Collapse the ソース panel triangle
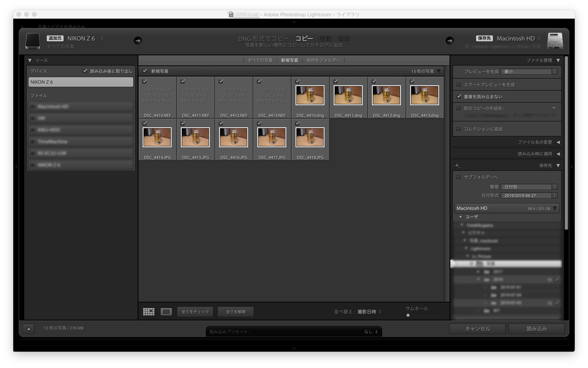The image size is (588, 368). pyautogui.click(x=30, y=60)
